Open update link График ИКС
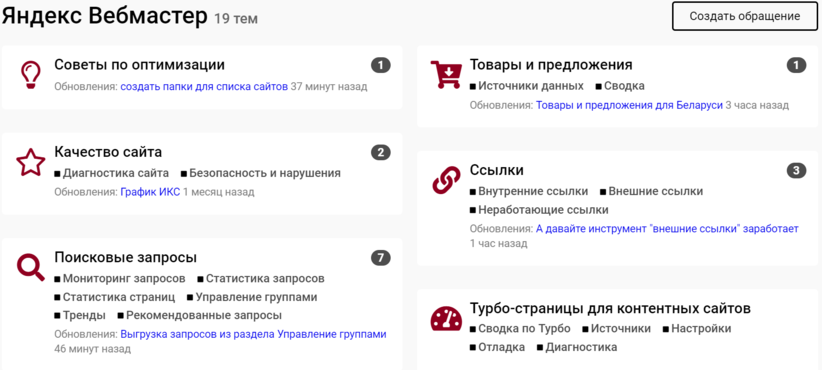822x370 pixels. point(150,192)
